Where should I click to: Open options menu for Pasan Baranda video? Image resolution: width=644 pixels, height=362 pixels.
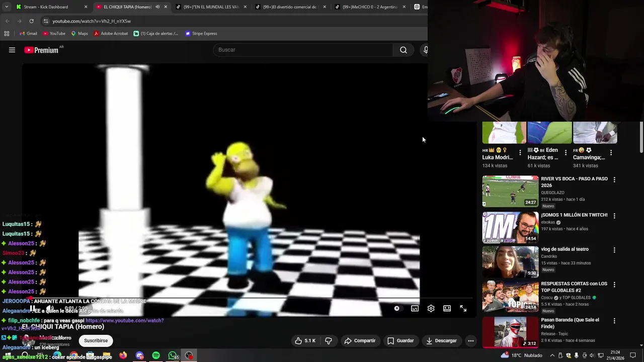point(614,321)
